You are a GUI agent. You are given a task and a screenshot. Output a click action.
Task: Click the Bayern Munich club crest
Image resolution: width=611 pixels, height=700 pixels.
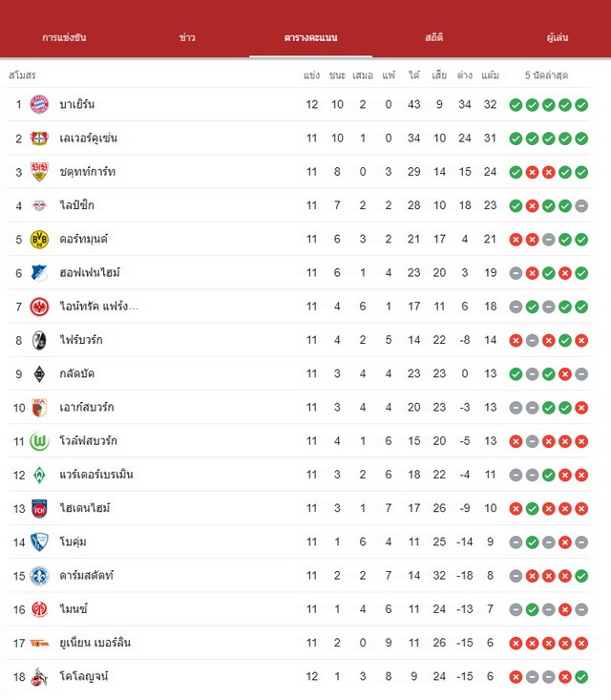pyautogui.click(x=39, y=104)
